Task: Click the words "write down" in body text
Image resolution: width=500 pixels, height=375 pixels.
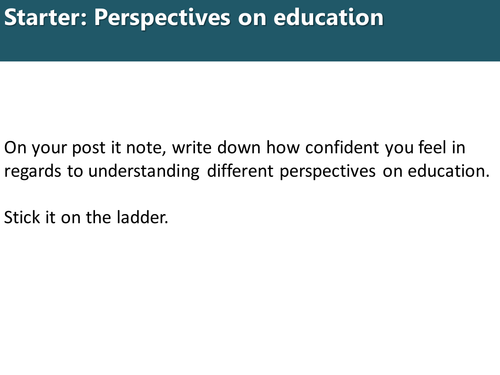Action: [x=216, y=147]
